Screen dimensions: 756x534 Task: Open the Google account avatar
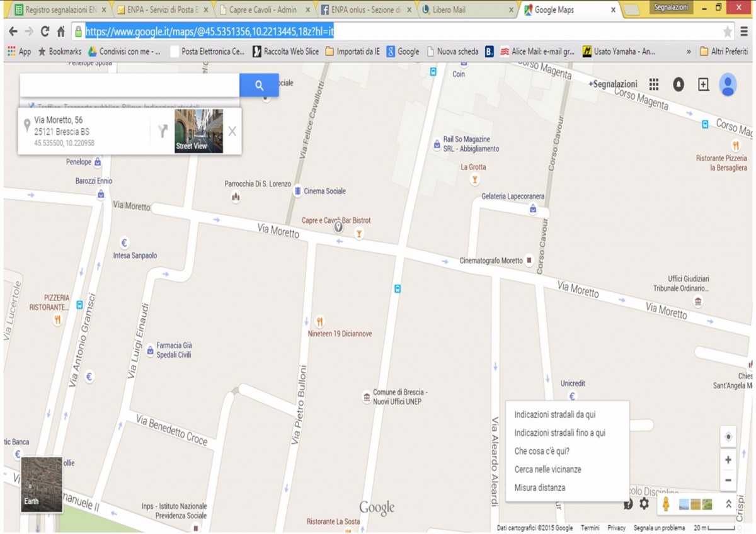tap(728, 84)
